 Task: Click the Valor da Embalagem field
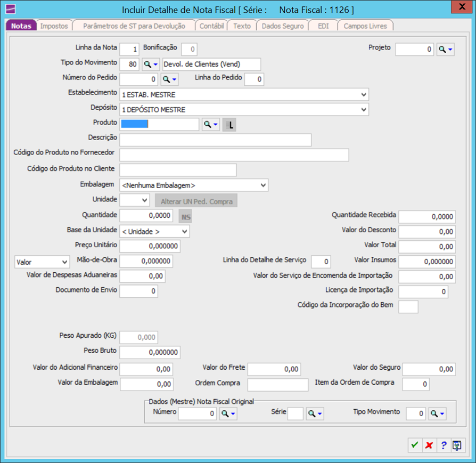click(x=147, y=384)
